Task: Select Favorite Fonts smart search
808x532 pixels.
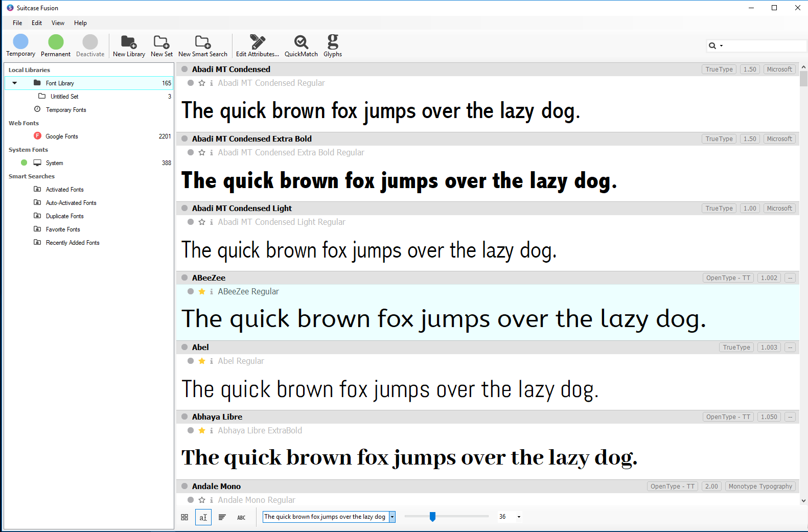Action: [x=63, y=229]
